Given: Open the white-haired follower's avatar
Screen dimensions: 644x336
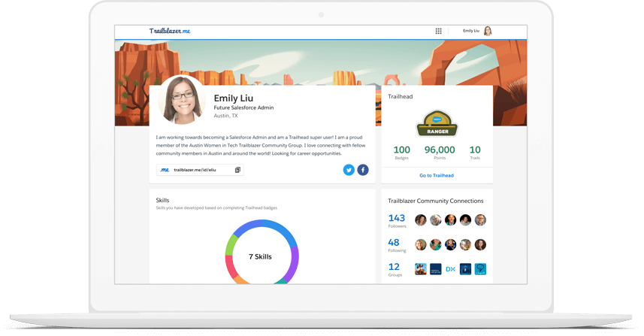Looking at the screenshot, I should click(x=435, y=220).
